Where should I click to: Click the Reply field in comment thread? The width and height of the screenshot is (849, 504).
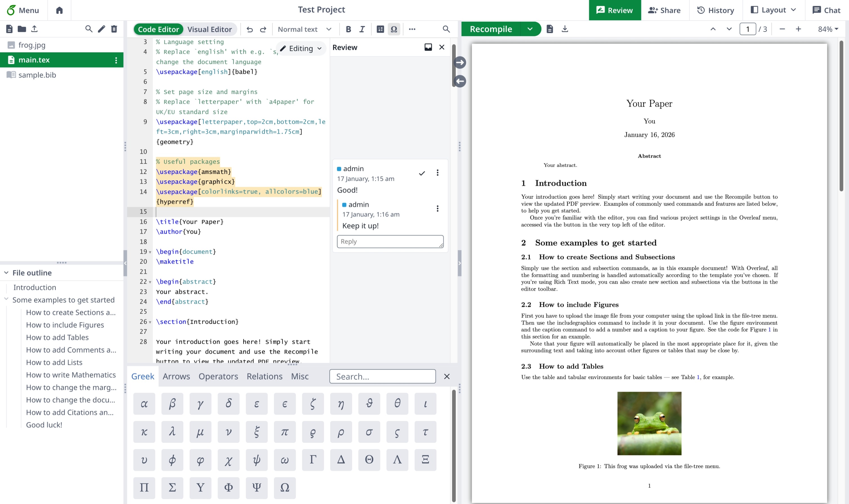[390, 242]
